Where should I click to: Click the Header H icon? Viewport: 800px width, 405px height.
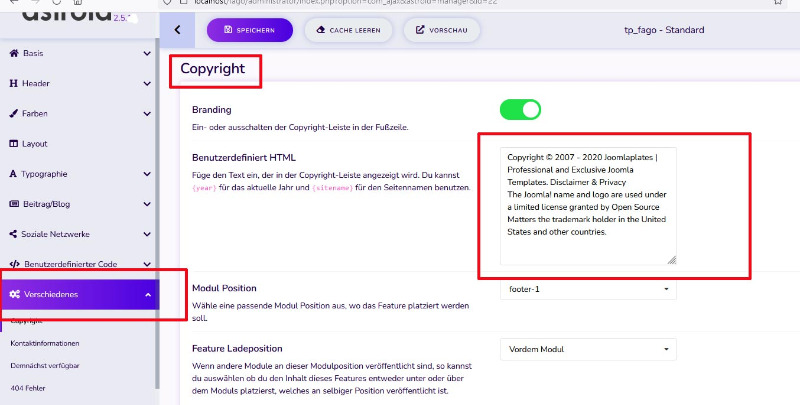pos(14,83)
